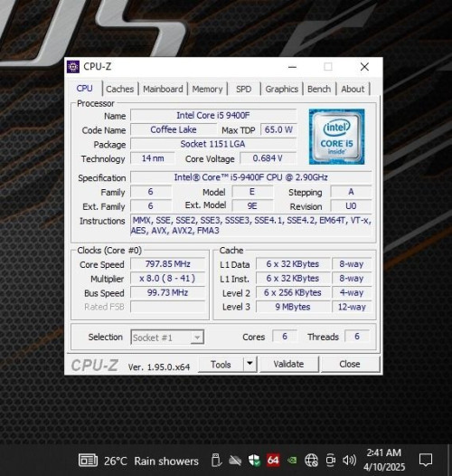The height and width of the screenshot is (476, 452).
Task: Open Windows Security shield tray icon
Action: pyautogui.click(x=254, y=461)
